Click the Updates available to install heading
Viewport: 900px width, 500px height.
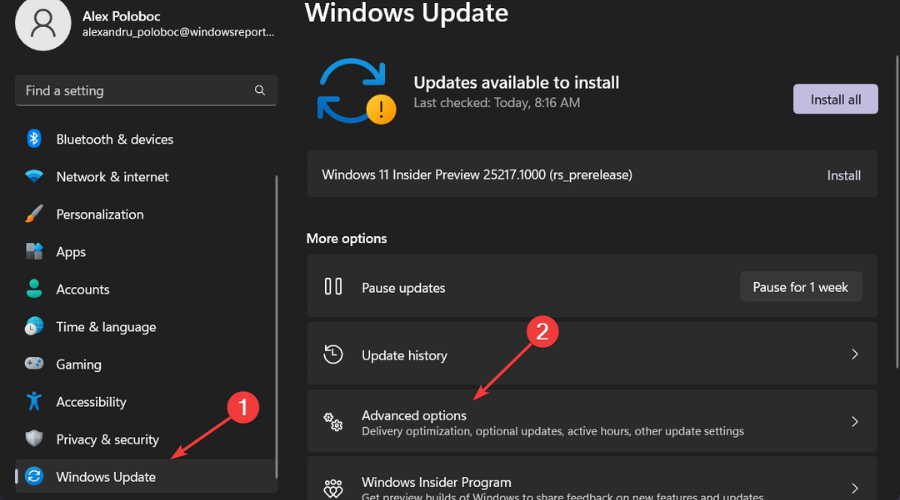(517, 83)
